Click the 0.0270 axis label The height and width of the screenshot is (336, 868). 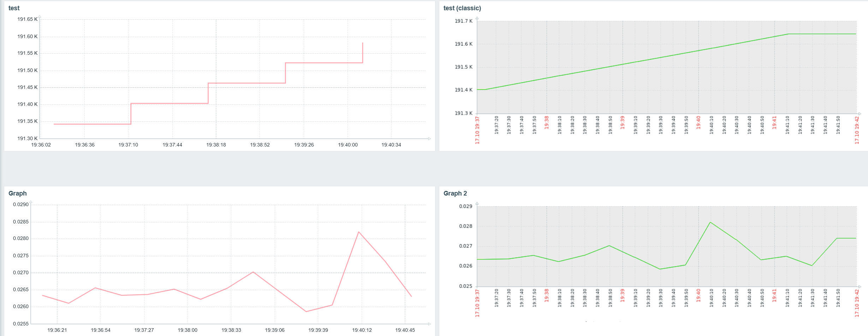pos(21,272)
